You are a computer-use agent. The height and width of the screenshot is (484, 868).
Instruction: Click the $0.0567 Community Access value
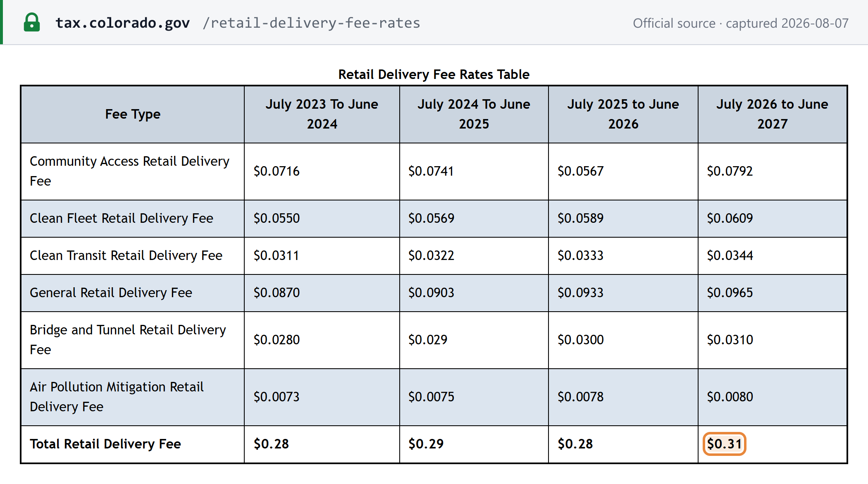(581, 171)
